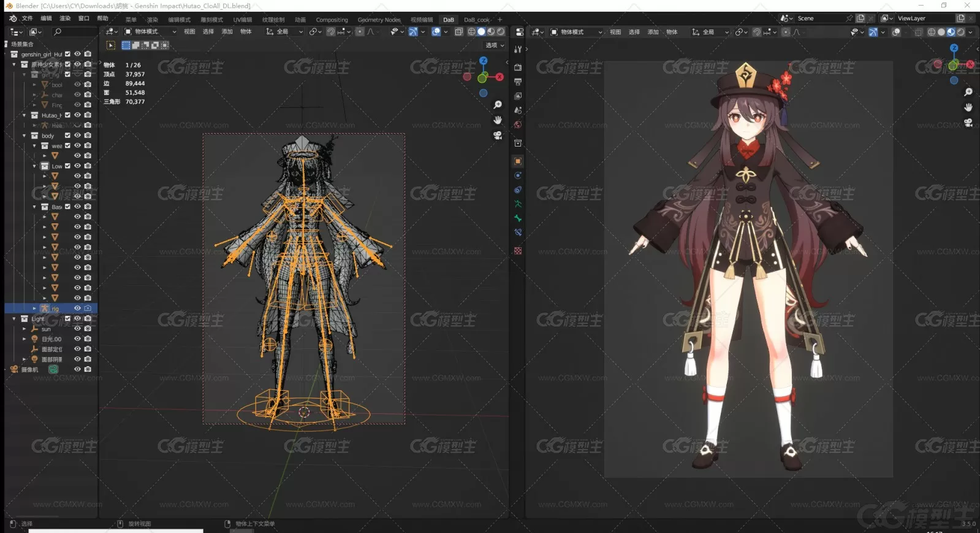
Task: Click pan hand icon in left viewport
Action: (498, 120)
